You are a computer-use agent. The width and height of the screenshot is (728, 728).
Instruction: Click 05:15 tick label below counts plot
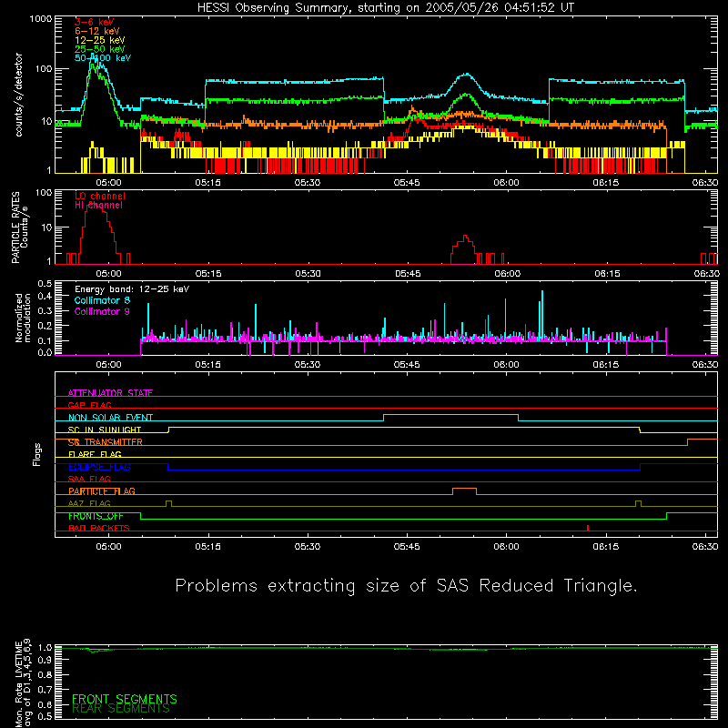coord(208,183)
